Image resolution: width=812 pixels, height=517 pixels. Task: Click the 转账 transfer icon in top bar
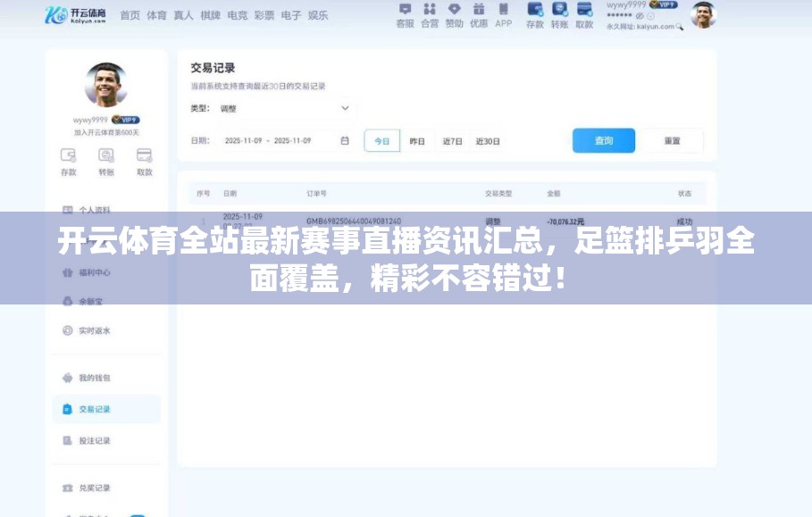click(x=558, y=16)
